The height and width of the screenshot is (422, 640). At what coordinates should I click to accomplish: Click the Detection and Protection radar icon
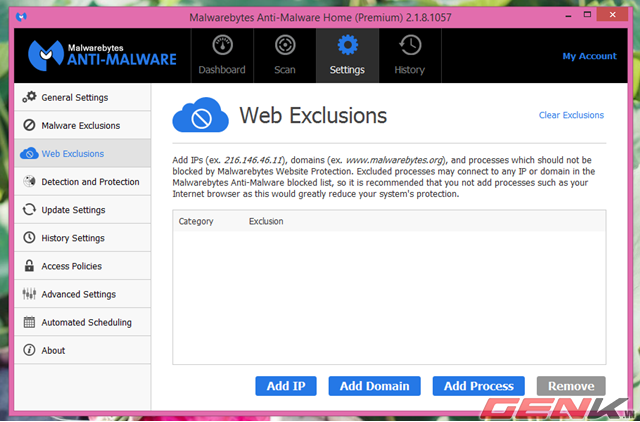coord(29,182)
